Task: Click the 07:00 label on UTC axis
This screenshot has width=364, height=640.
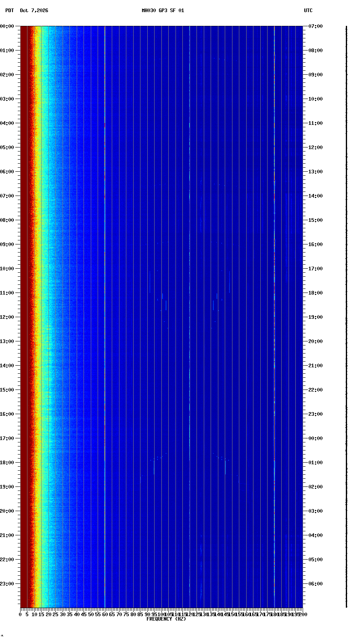Action: pyautogui.click(x=316, y=26)
